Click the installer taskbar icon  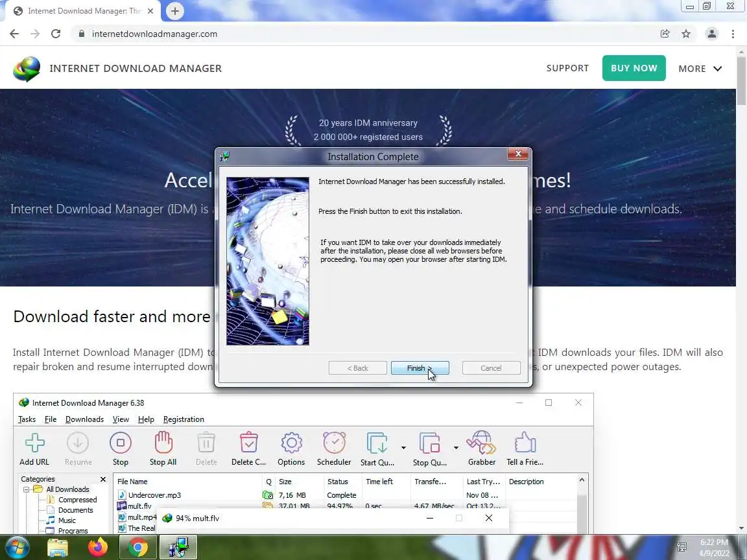click(178, 547)
